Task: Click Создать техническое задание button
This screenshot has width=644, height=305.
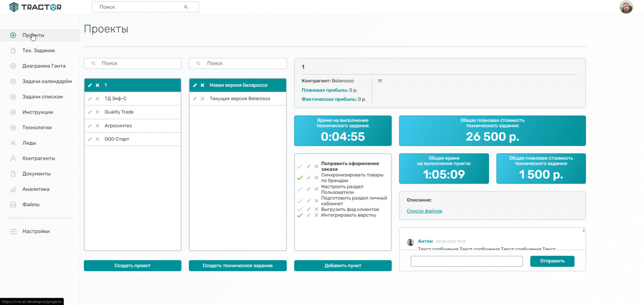Action: pos(237,266)
